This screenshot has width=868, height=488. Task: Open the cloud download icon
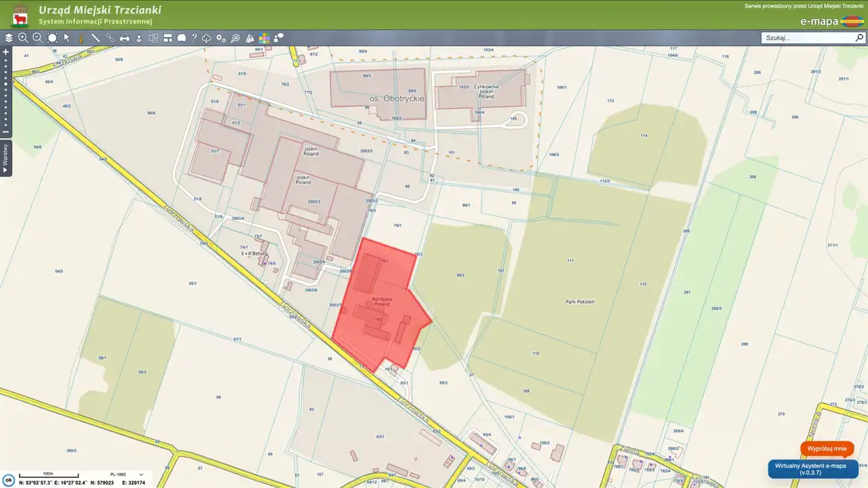point(207,38)
